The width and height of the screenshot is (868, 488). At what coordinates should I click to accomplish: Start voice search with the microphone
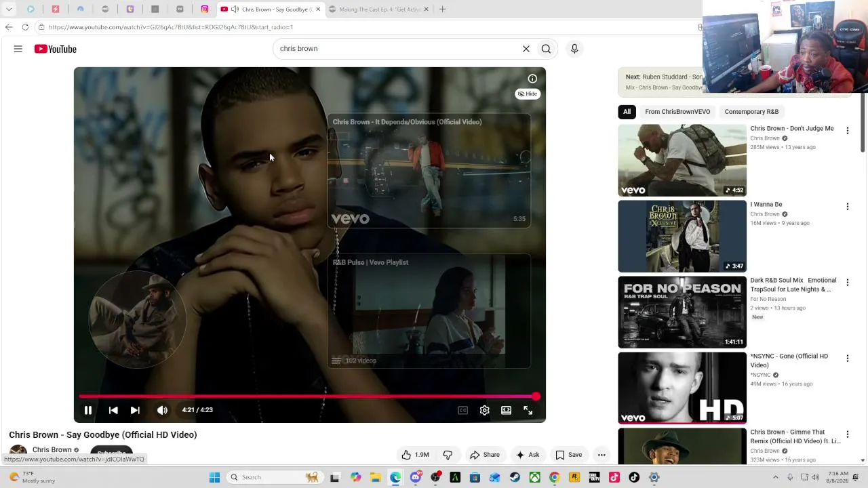click(574, 49)
